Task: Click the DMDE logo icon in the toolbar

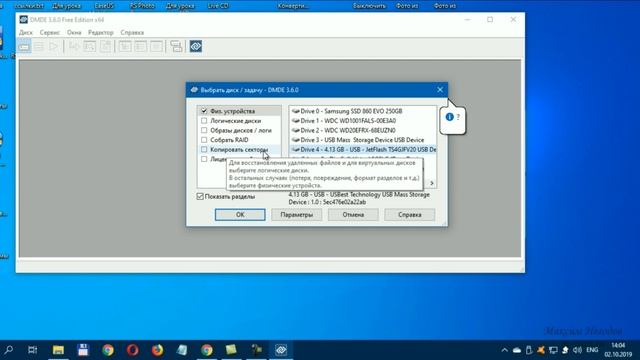Action: click(196, 47)
